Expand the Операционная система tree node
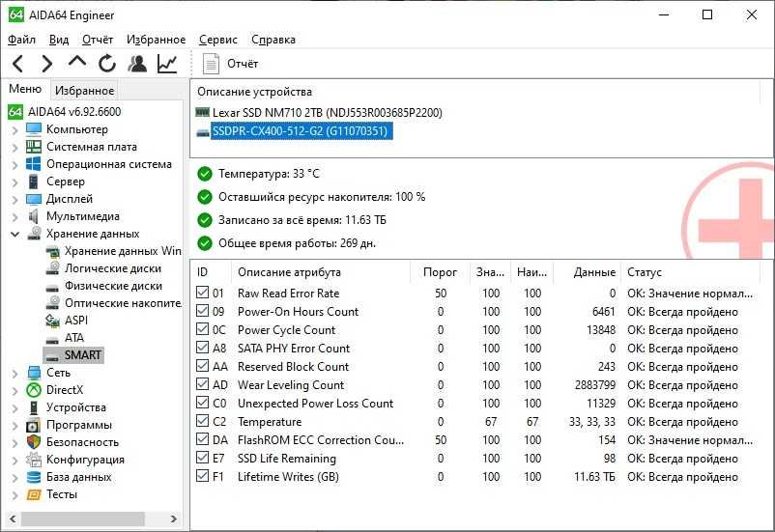 tap(14, 165)
